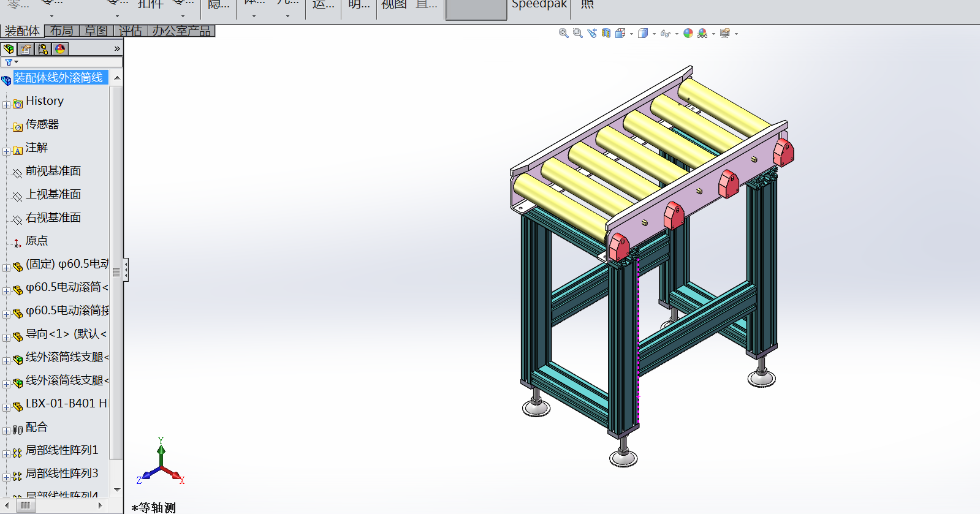The width and height of the screenshot is (980, 514).
Task: Open the 办公室产品 ribbon tab
Action: pos(181,31)
